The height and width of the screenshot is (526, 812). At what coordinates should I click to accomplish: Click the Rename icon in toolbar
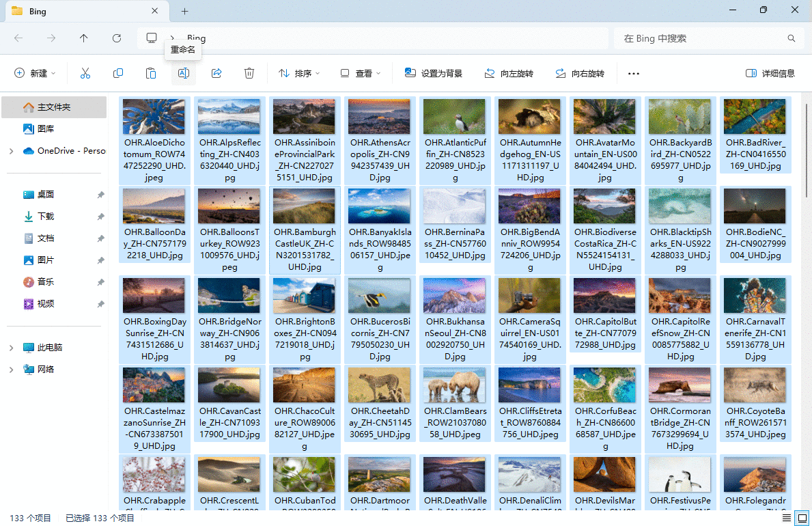click(x=184, y=73)
